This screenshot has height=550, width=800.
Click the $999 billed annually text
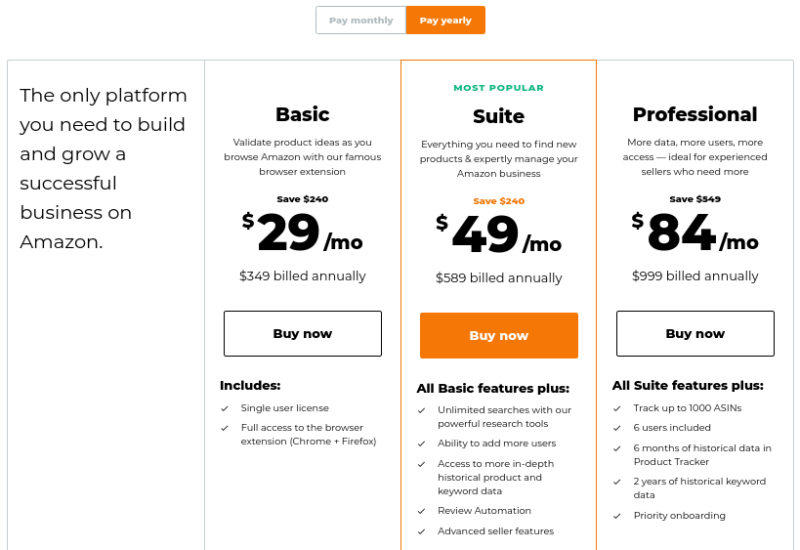coord(695,276)
